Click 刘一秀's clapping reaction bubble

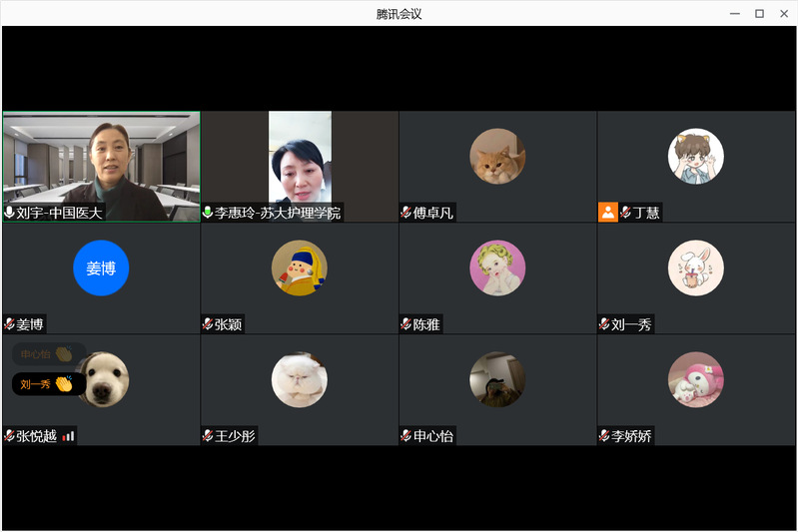tap(46, 383)
